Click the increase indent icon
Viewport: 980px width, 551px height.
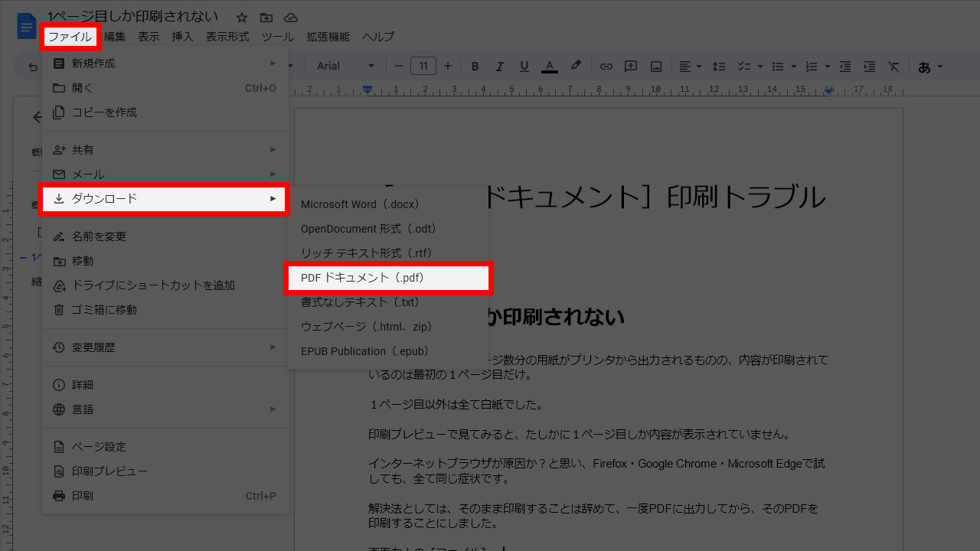(x=869, y=67)
